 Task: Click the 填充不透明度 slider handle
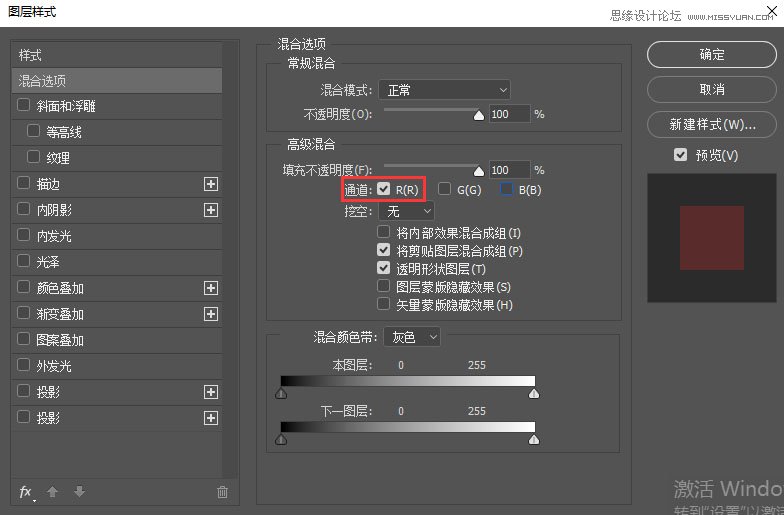478,172
